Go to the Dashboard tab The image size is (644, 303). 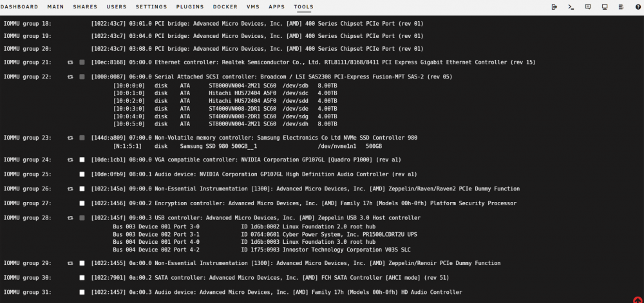tap(19, 7)
